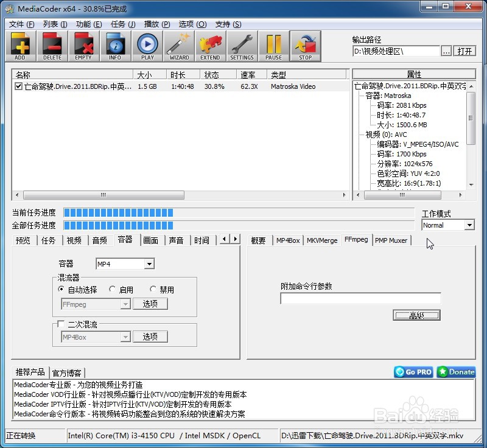Uncheck the 亡命驾驶 file checkbox

(x=18, y=86)
